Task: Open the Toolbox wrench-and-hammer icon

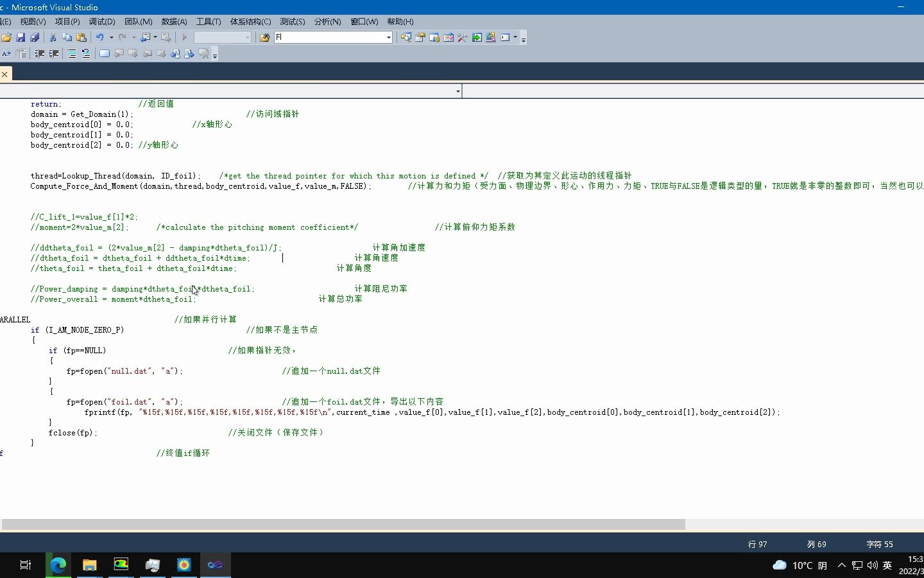Action: [462, 37]
